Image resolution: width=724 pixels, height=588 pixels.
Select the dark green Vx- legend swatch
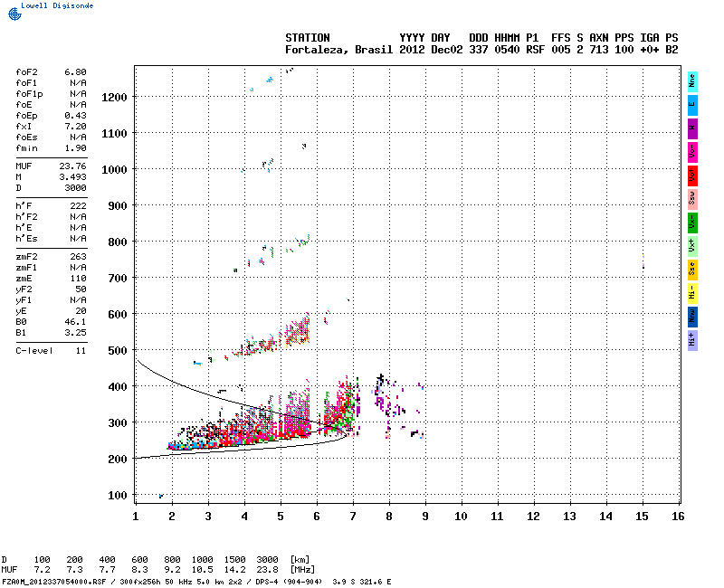pos(692,223)
